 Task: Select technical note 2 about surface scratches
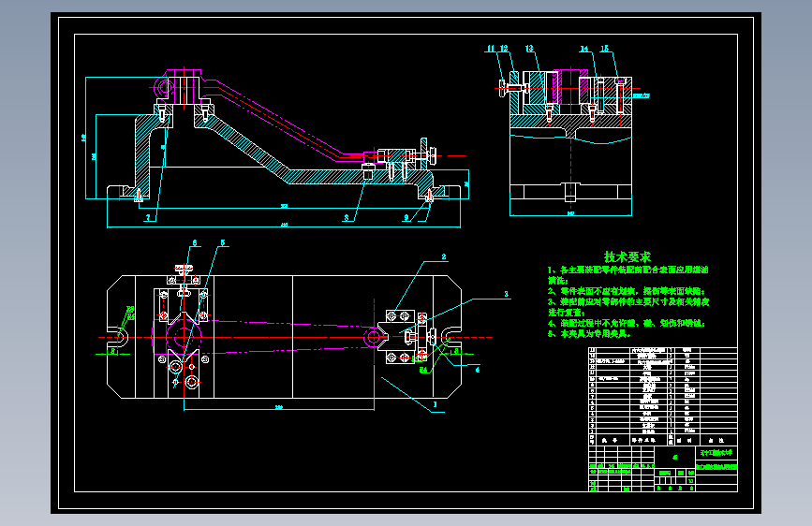(626, 291)
